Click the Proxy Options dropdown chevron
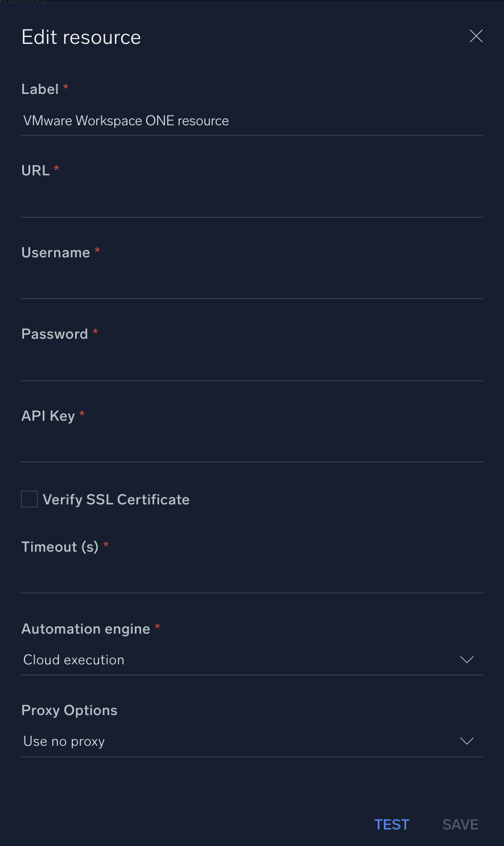The width and height of the screenshot is (504, 846). click(x=466, y=741)
